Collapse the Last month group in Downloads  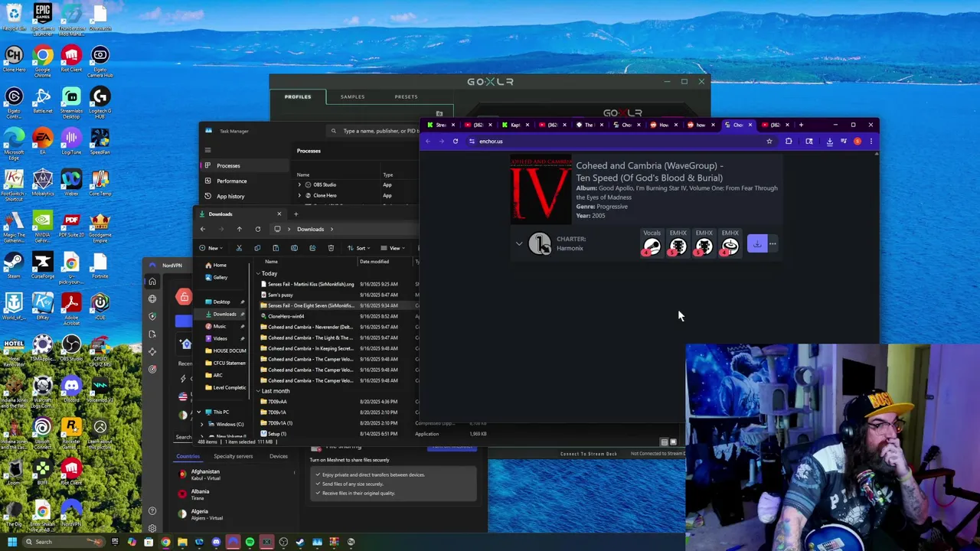coord(259,391)
